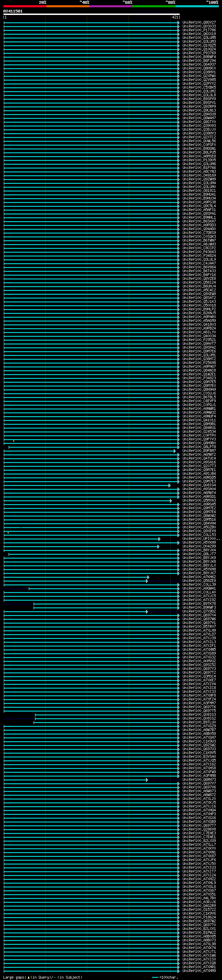Click the green ~80% identity legend bar
Viewport: 222px width, 980px height.
[x=154, y=6]
